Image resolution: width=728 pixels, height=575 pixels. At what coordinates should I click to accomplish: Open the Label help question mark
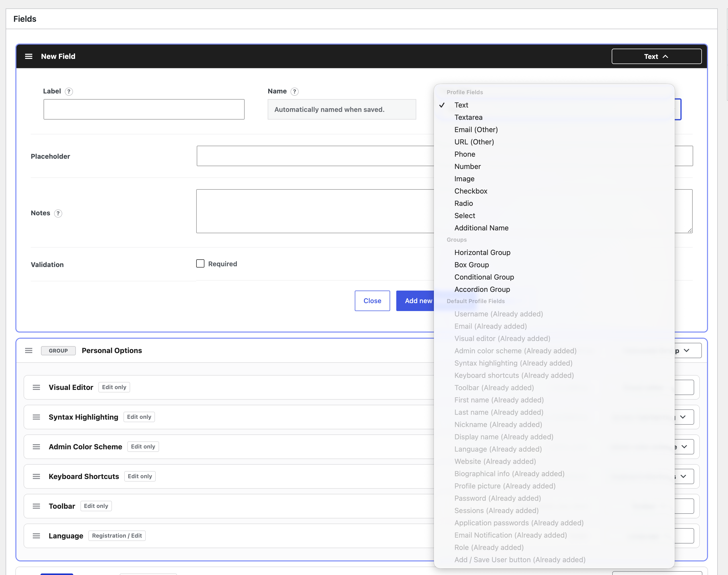coord(69,92)
